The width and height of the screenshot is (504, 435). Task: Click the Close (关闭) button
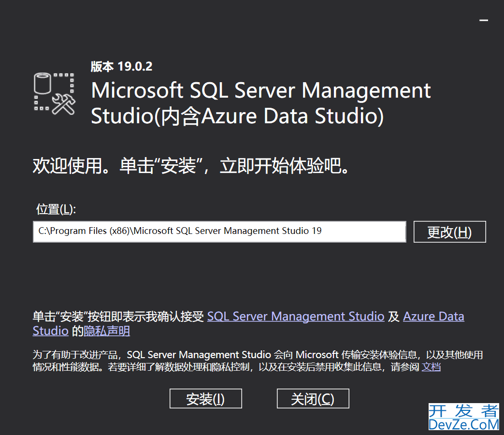313,399
